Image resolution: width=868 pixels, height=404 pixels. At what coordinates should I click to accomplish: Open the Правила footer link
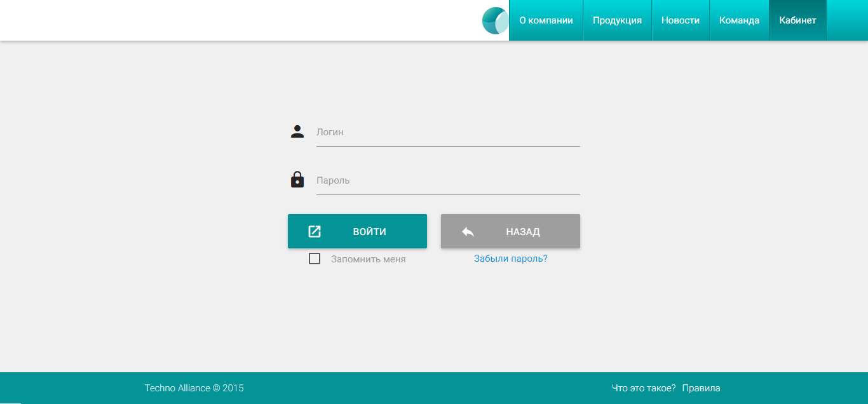(701, 388)
